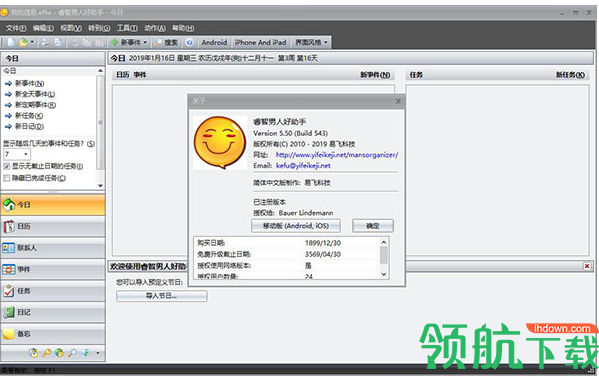
Task: Click the 确定 button in About dialog
Action: 373,225
